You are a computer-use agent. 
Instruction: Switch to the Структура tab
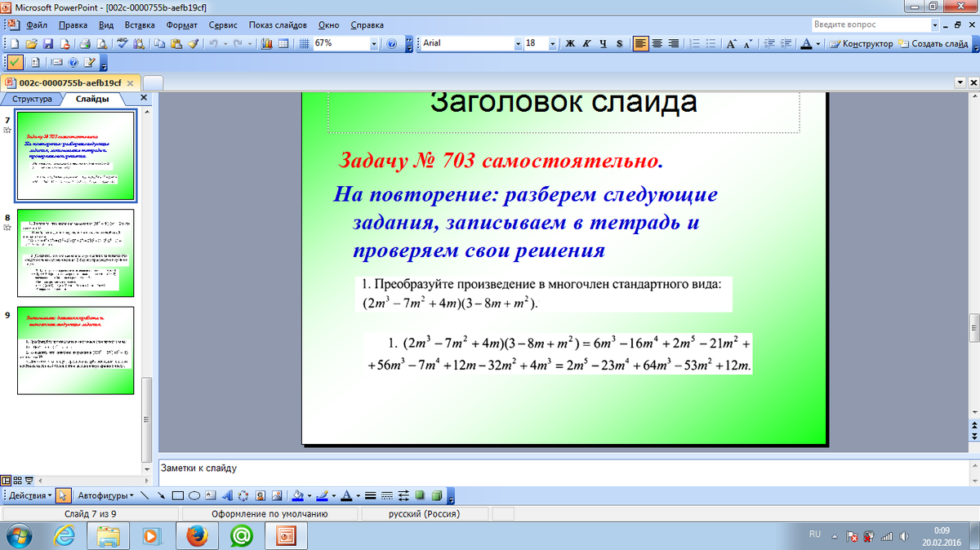pyautogui.click(x=33, y=99)
